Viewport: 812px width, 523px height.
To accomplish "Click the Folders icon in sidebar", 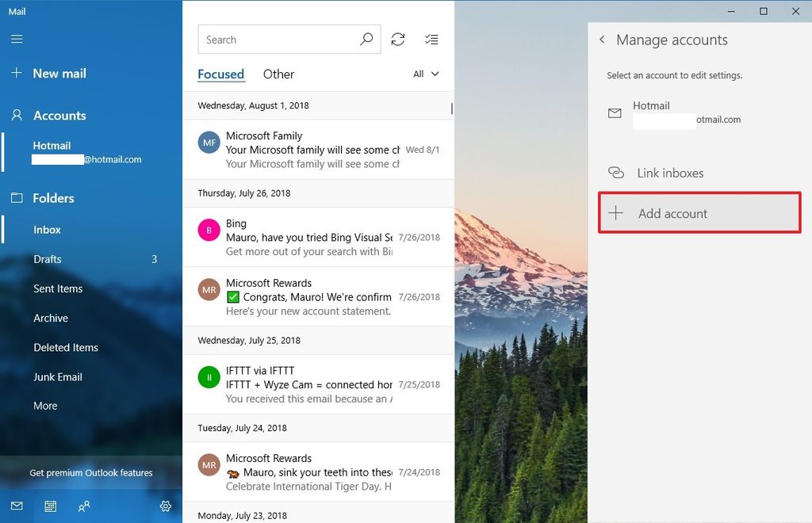I will point(17,197).
